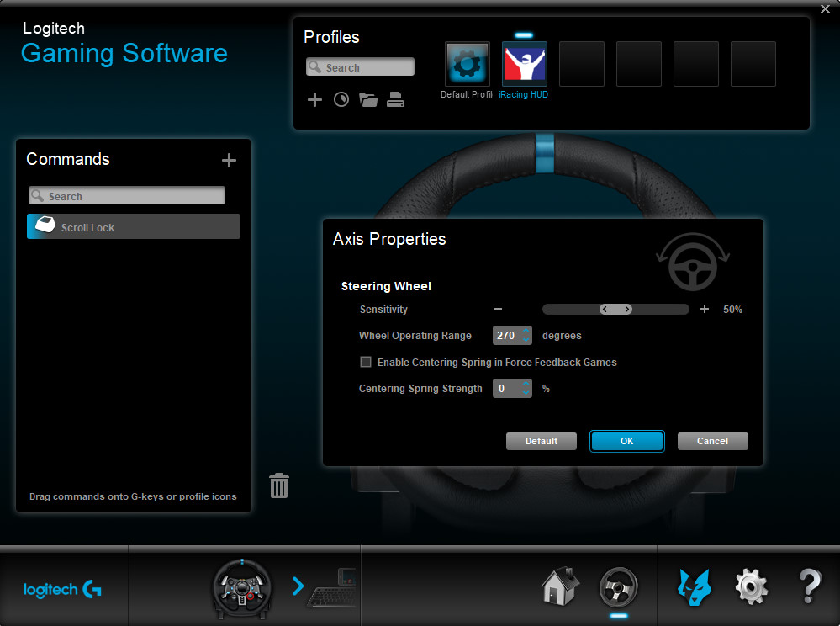The width and height of the screenshot is (840, 626).
Task: Click the sensitivity plus button
Action: click(705, 310)
